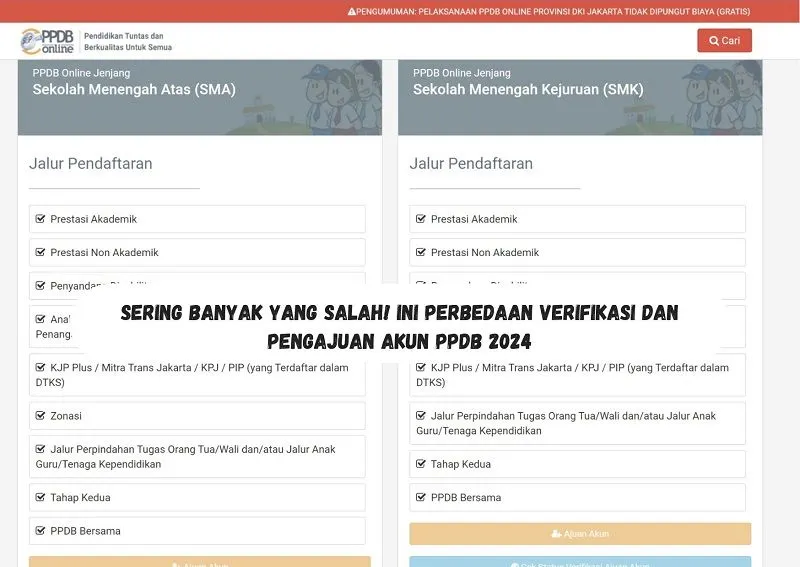
Task: Open SMK Prestasi Non Akademik path
Action: coord(577,252)
